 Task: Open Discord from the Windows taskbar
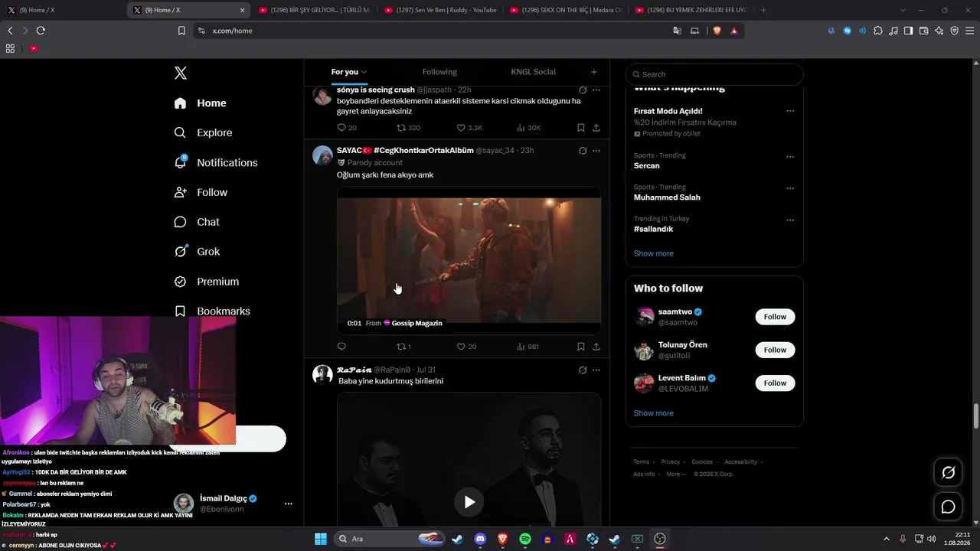480,539
